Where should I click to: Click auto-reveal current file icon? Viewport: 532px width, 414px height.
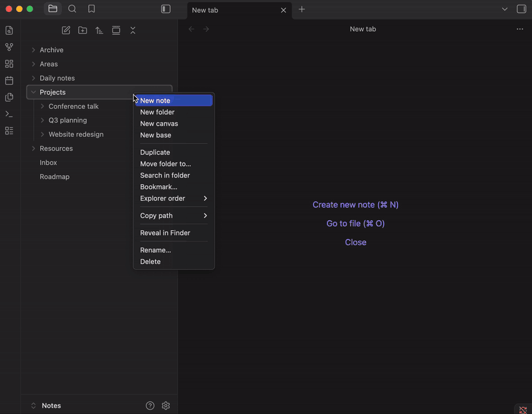click(116, 30)
